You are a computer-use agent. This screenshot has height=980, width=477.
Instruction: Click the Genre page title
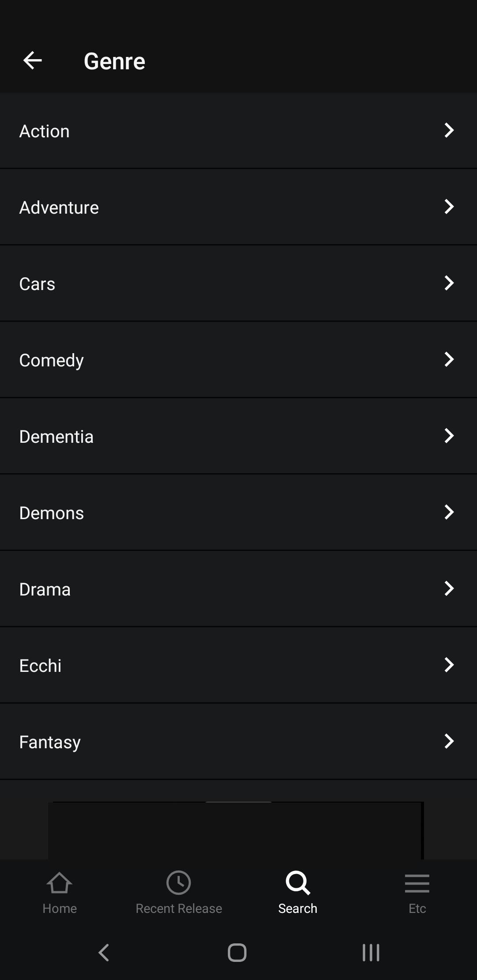114,61
